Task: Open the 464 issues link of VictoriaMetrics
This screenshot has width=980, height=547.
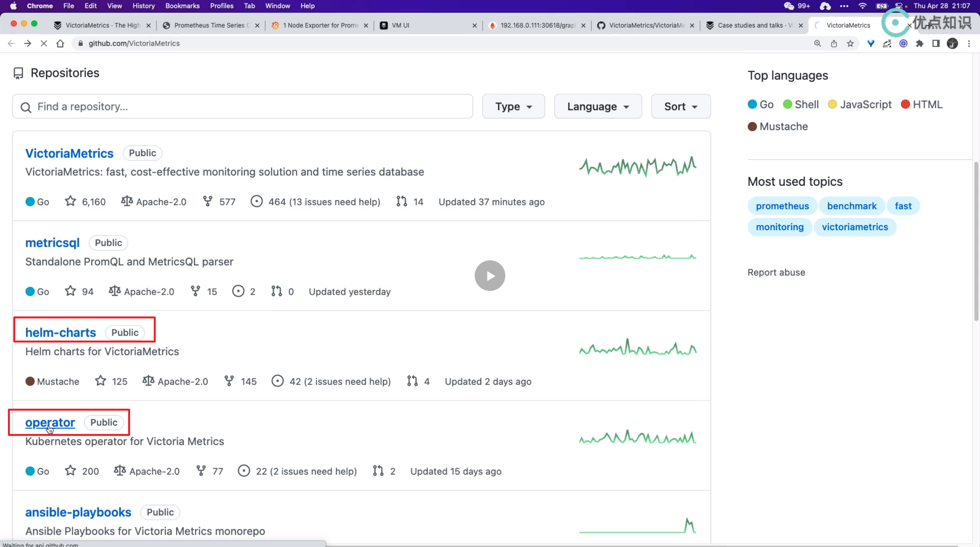Action: [x=315, y=202]
